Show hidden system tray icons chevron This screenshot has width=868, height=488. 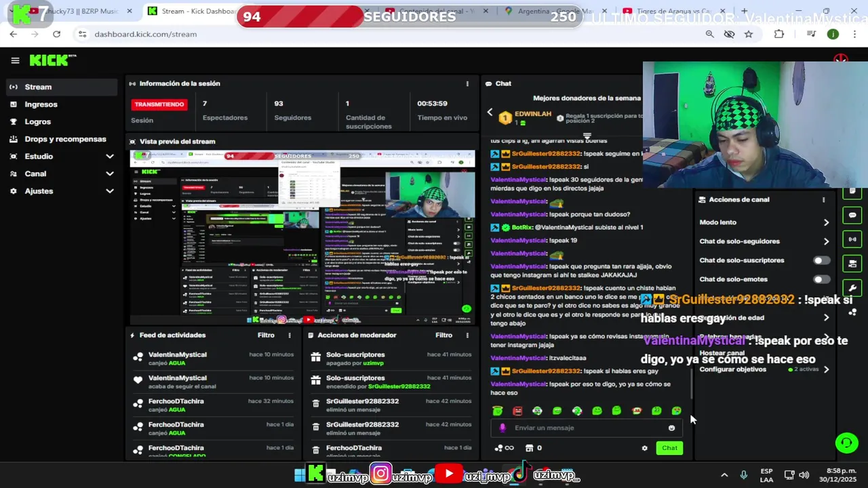coord(724,475)
